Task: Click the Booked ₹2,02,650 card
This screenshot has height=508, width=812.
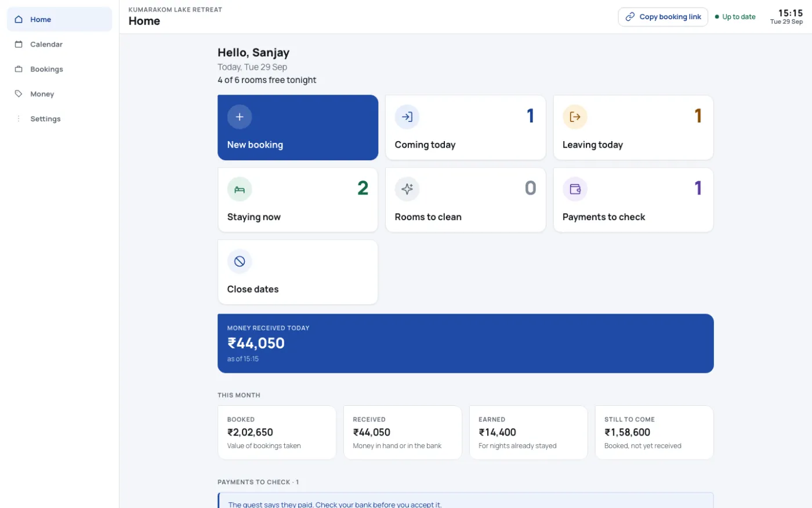Action: tap(277, 433)
